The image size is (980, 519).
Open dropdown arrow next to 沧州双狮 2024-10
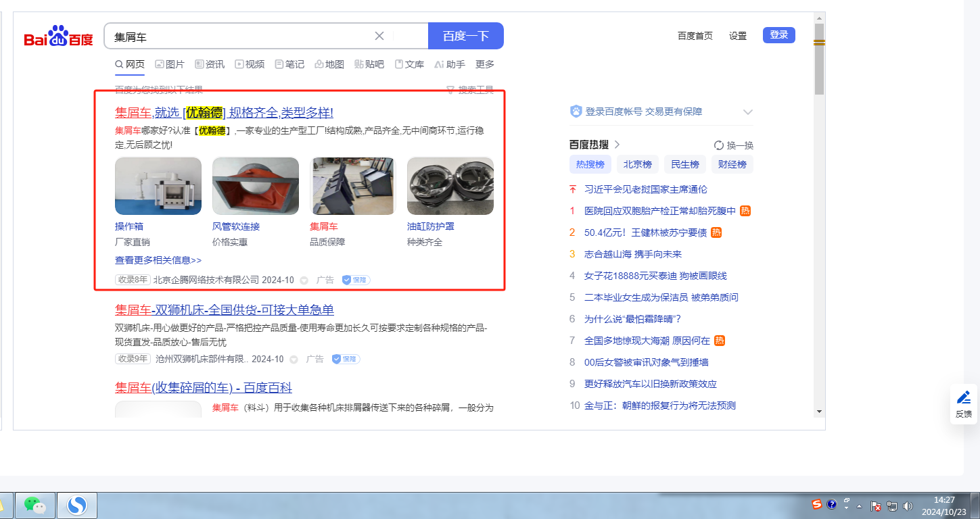(x=294, y=360)
